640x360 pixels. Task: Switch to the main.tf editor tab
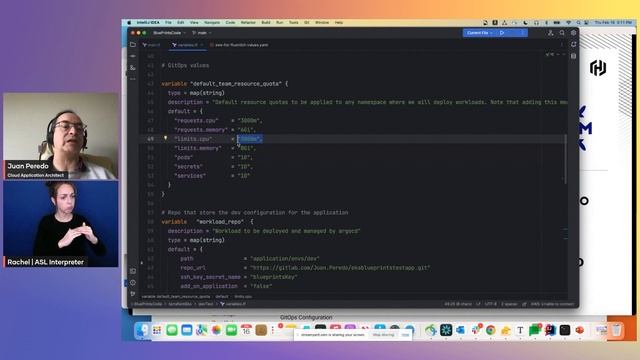pos(151,45)
